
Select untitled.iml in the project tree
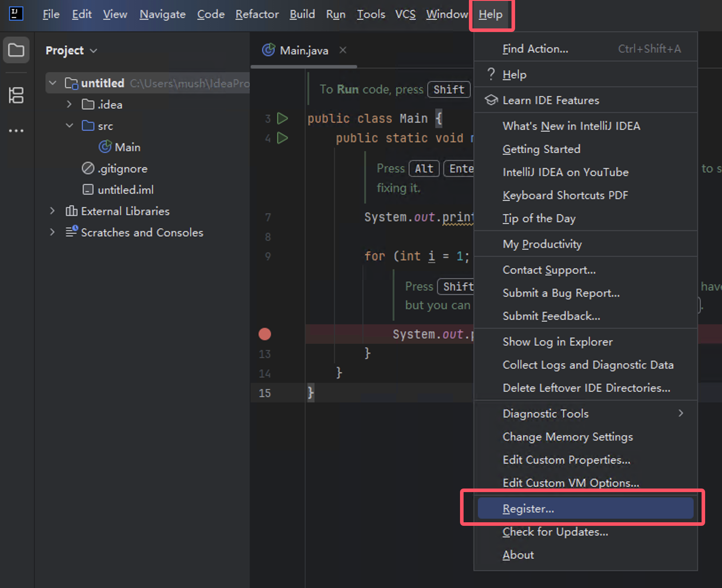[x=126, y=190]
